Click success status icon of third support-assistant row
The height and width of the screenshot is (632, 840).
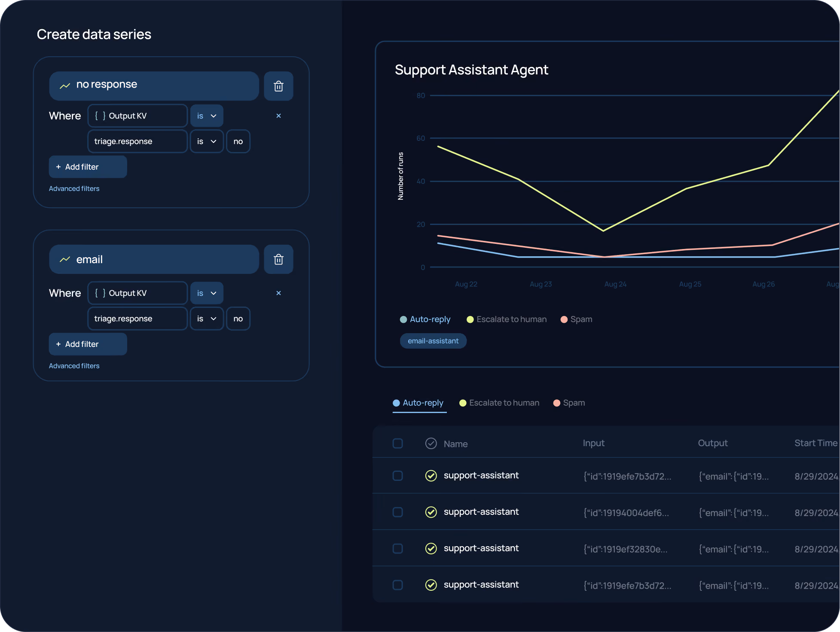click(431, 549)
